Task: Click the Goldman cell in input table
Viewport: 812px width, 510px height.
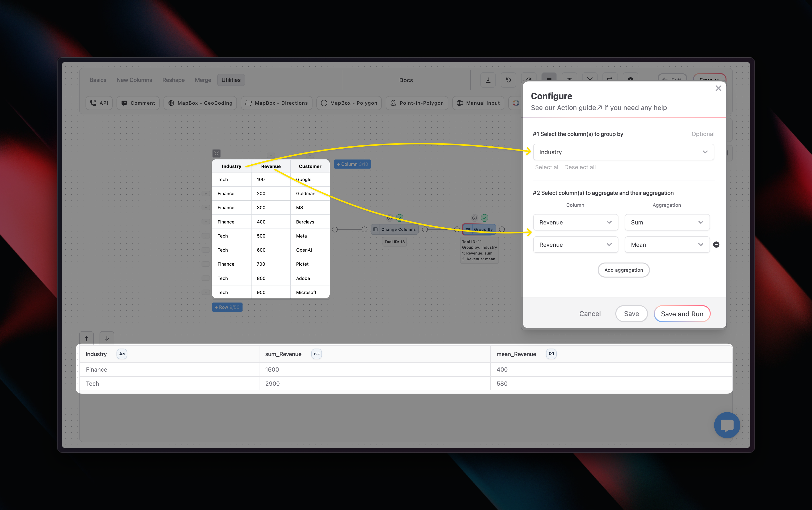Action: pos(310,194)
